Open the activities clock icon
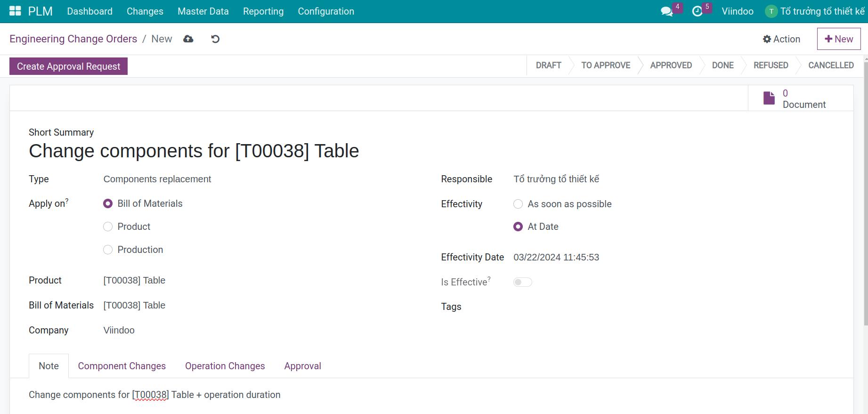 (x=697, y=11)
